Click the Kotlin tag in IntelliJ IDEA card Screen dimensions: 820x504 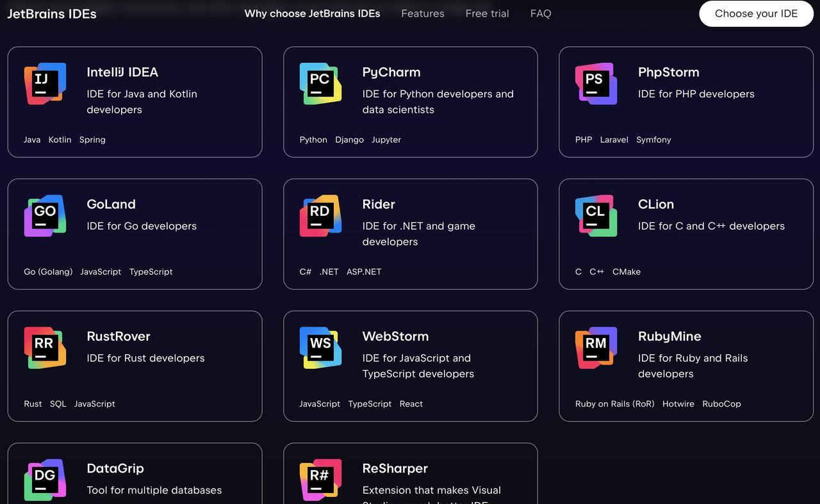pos(60,140)
